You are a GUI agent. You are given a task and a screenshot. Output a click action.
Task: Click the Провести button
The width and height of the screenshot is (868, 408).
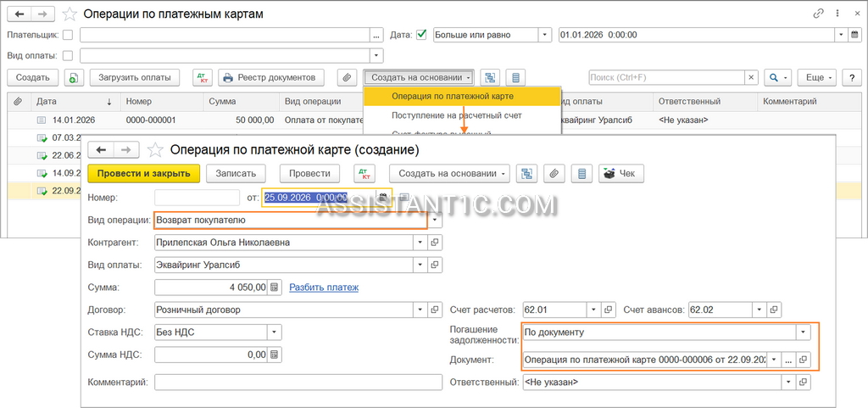coord(309,173)
